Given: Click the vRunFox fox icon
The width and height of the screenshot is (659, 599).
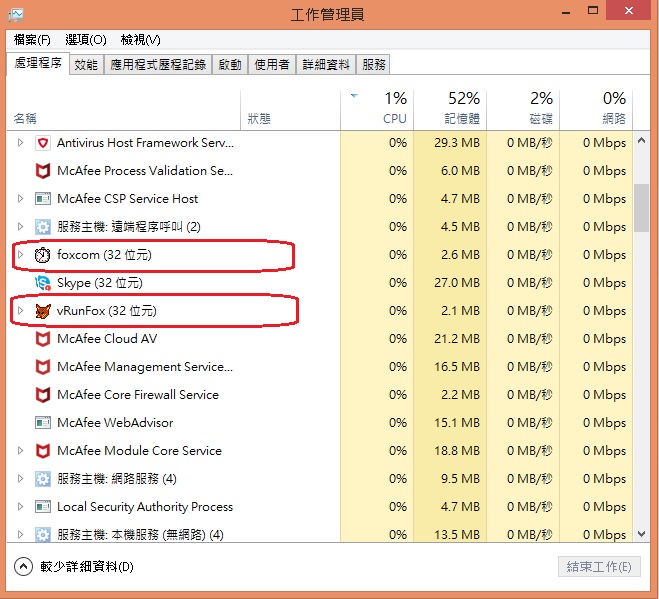Looking at the screenshot, I should coord(42,311).
